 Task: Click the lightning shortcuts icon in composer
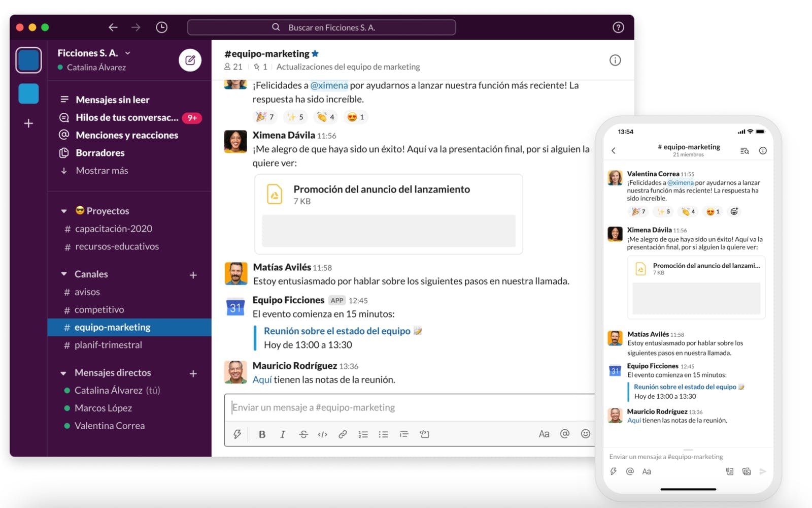tap(237, 434)
